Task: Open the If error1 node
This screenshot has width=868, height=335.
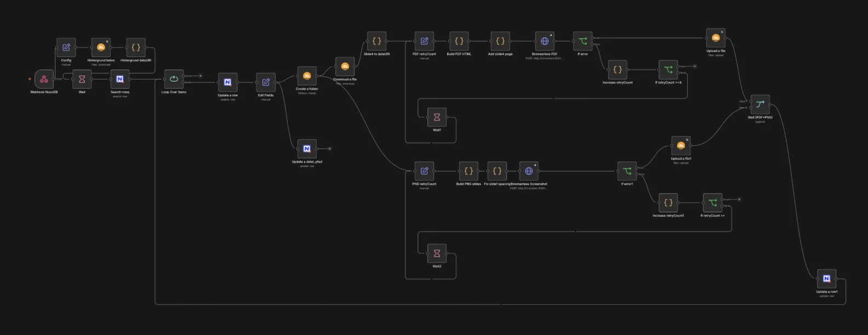Action: [627, 171]
